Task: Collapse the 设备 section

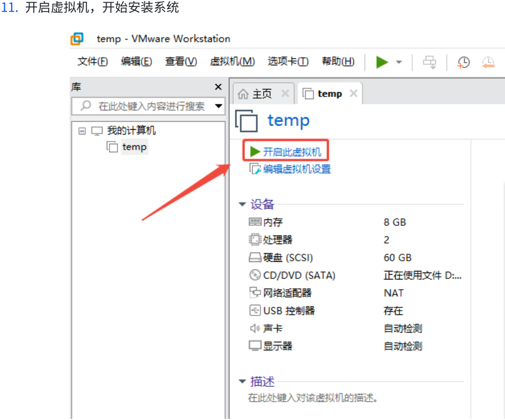Action: point(242,204)
